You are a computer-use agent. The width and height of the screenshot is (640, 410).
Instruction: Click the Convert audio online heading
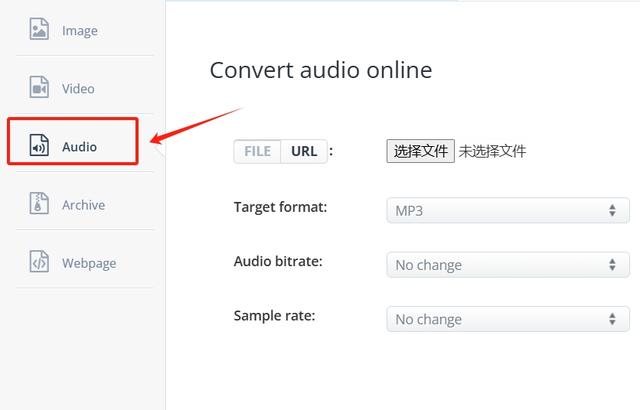pyautogui.click(x=321, y=70)
